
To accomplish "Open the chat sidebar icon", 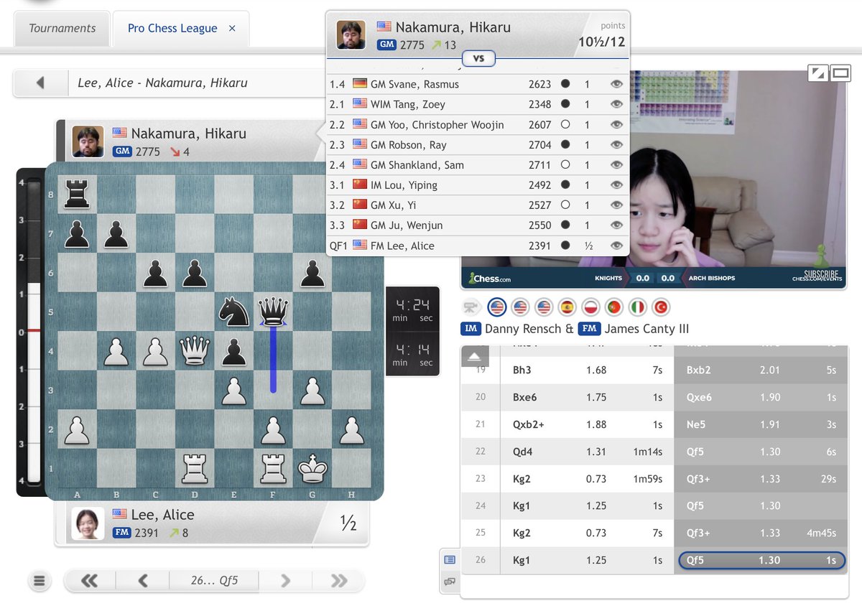I will [x=450, y=581].
